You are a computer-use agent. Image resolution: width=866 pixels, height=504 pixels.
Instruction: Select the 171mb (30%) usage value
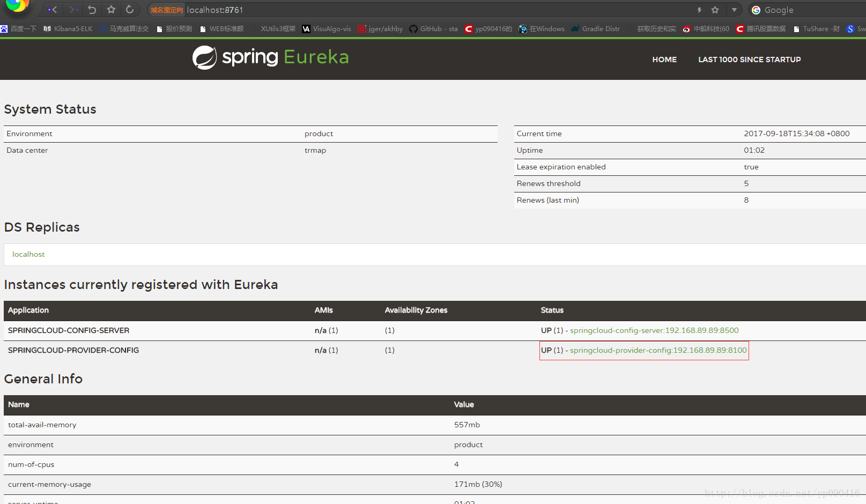(x=478, y=484)
